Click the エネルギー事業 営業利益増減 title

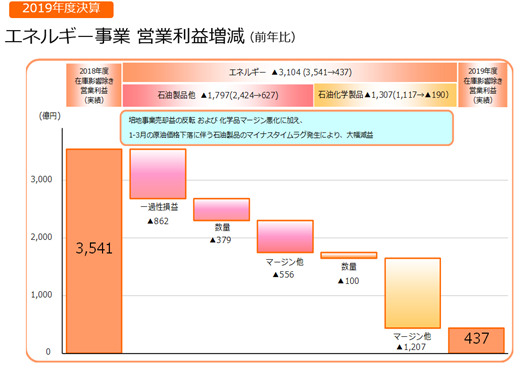(125, 36)
